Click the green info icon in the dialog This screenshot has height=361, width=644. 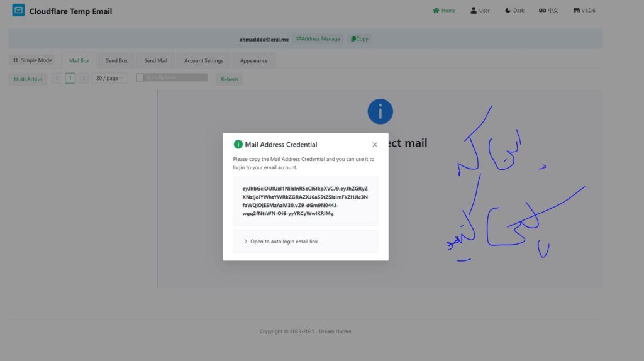pyautogui.click(x=238, y=144)
